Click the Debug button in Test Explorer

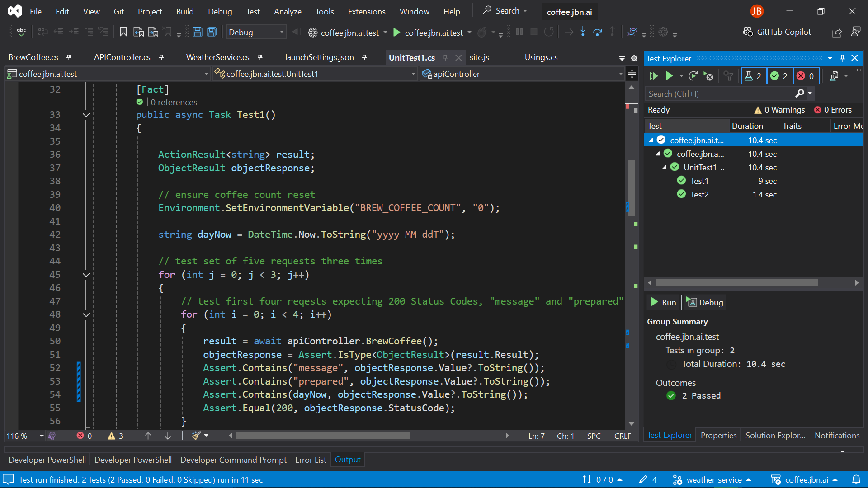click(x=705, y=302)
